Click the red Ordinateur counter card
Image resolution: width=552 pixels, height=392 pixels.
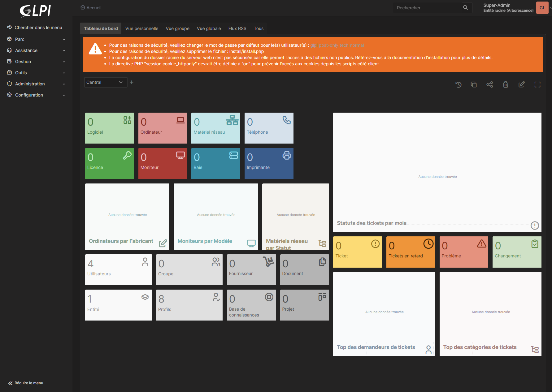163,128
